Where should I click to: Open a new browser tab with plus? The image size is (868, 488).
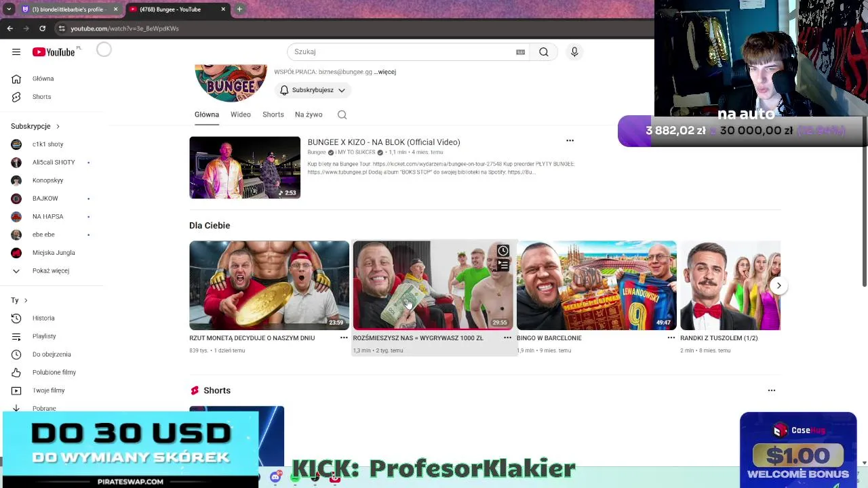(239, 9)
